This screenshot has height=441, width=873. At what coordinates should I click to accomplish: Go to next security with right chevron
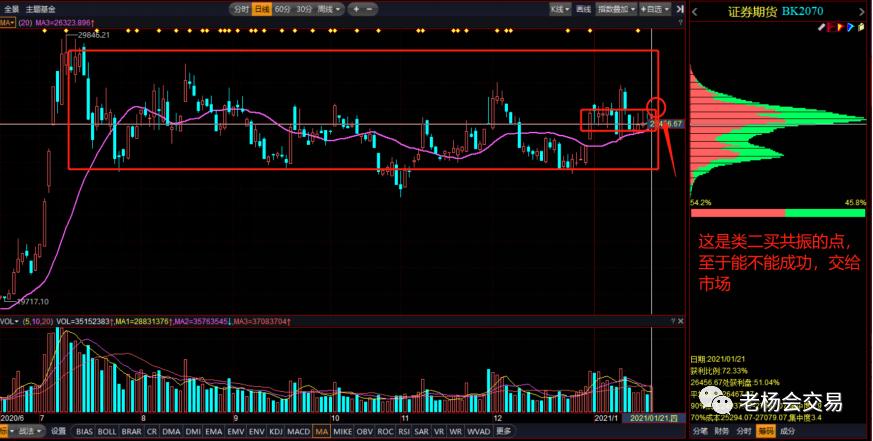(864, 12)
